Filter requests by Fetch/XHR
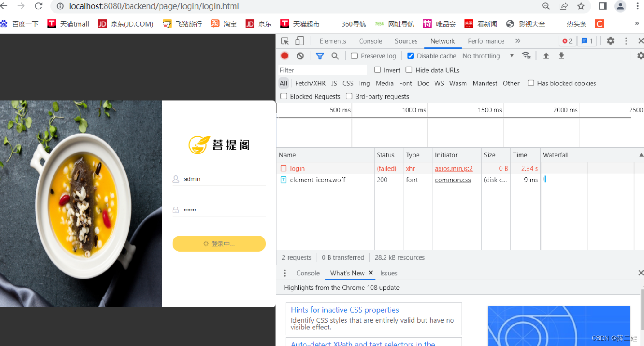This screenshot has height=346, width=644. (x=311, y=83)
